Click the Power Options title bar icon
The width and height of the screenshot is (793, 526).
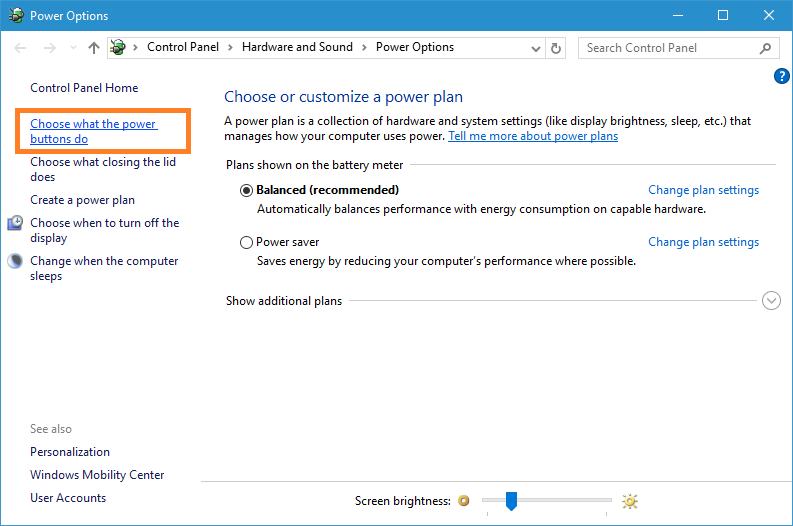tap(16, 15)
